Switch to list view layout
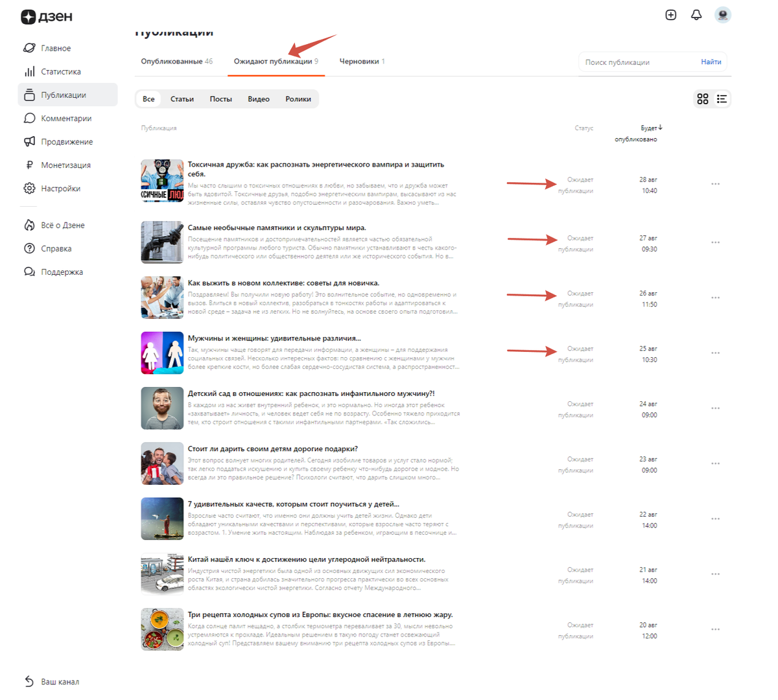Image resolution: width=778 pixels, height=700 pixels. click(722, 99)
